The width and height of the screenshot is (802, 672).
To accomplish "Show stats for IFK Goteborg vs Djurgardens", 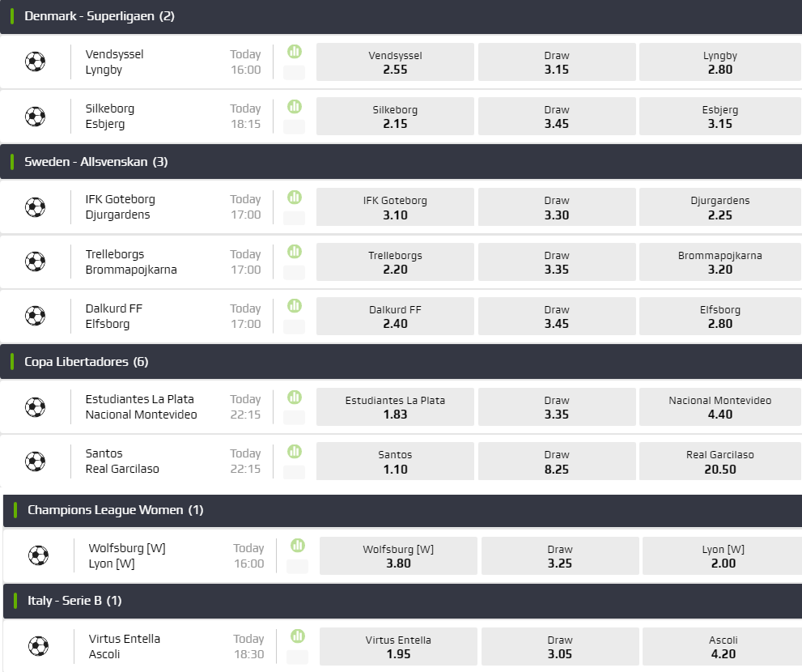I will 295,197.
